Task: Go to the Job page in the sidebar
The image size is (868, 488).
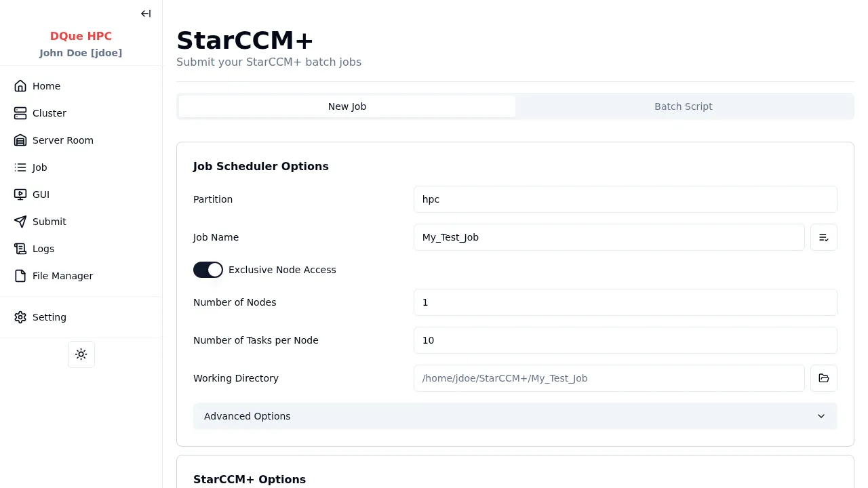Action: click(x=39, y=167)
